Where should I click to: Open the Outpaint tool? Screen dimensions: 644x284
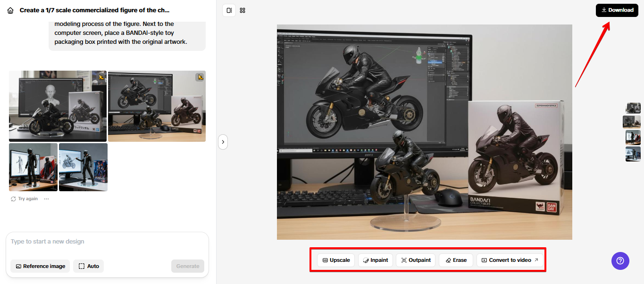415,260
